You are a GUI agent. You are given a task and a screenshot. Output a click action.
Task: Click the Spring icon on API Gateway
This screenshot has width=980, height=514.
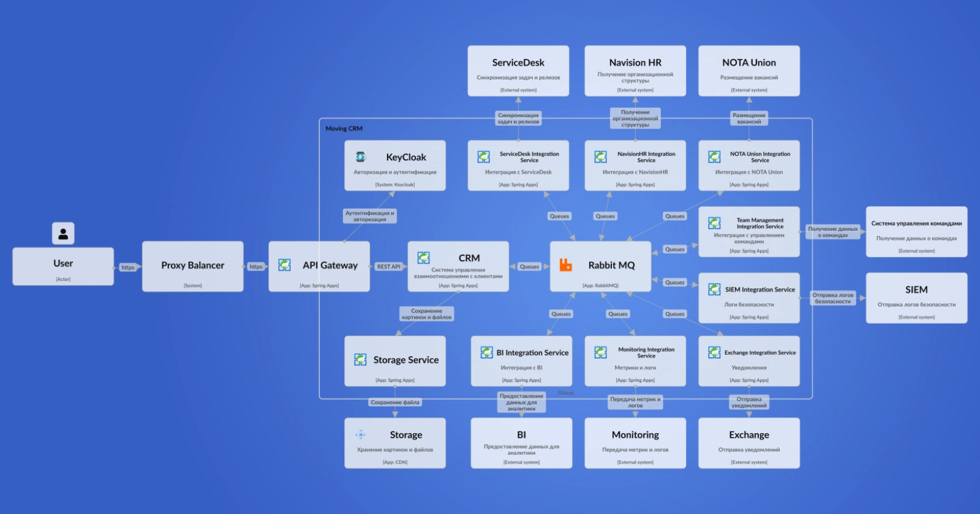coord(284,264)
